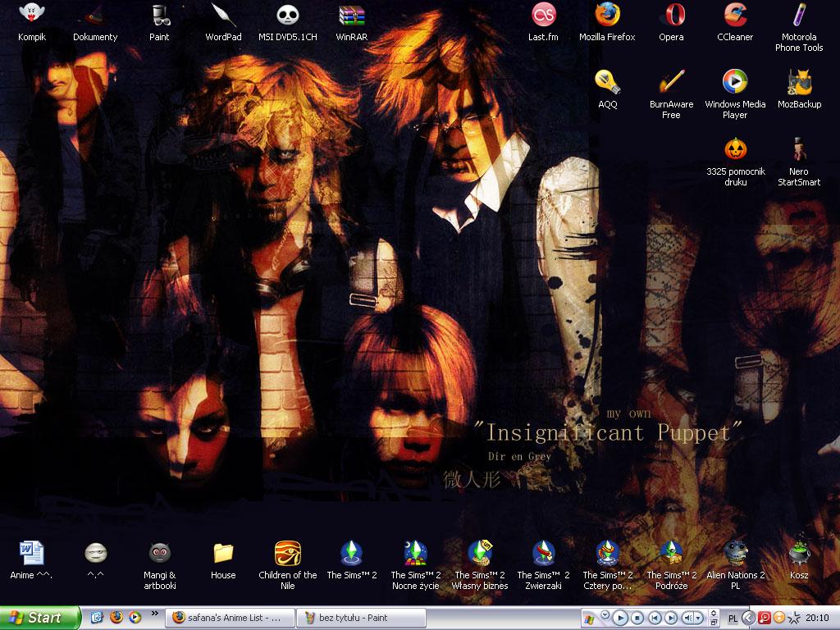Toggle mute on the Media Player toolbar
The height and width of the screenshot is (630, 840).
coord(689,618)
